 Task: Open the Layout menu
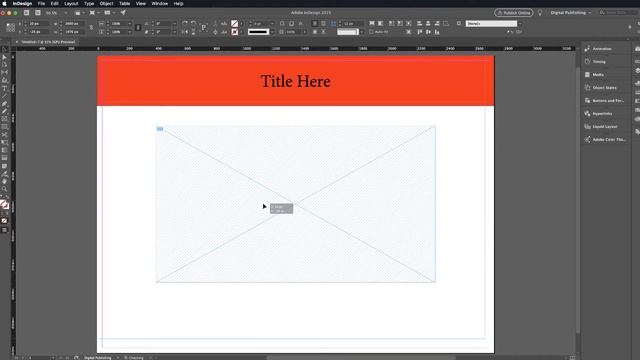(71, 4)
